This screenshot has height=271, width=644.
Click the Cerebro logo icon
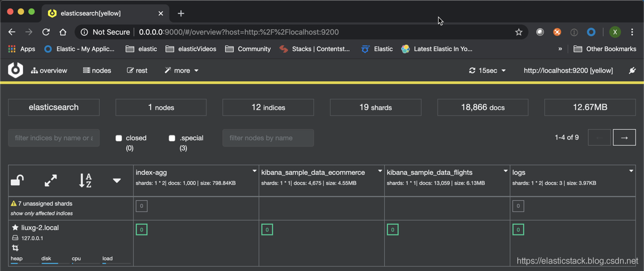point(15,70)
